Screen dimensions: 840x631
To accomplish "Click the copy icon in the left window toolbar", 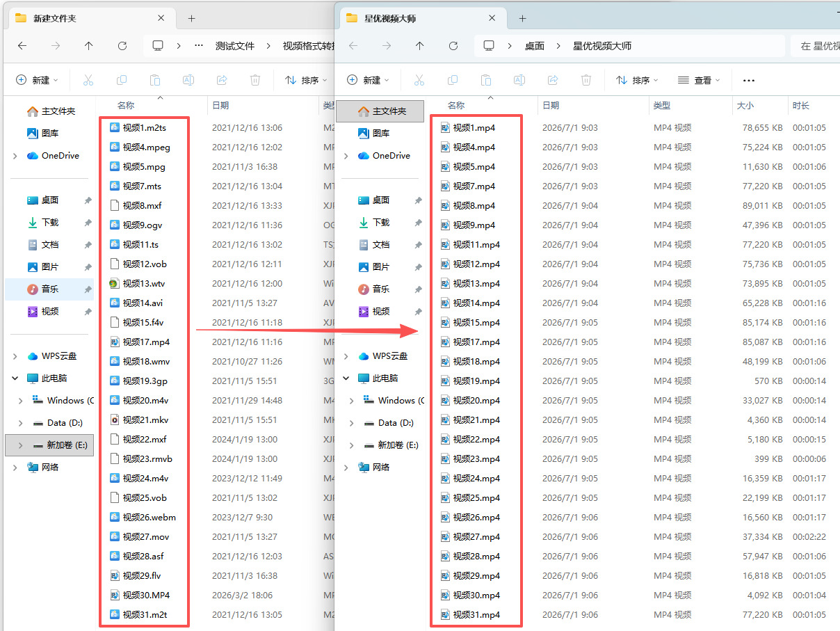I will point(122,80).
